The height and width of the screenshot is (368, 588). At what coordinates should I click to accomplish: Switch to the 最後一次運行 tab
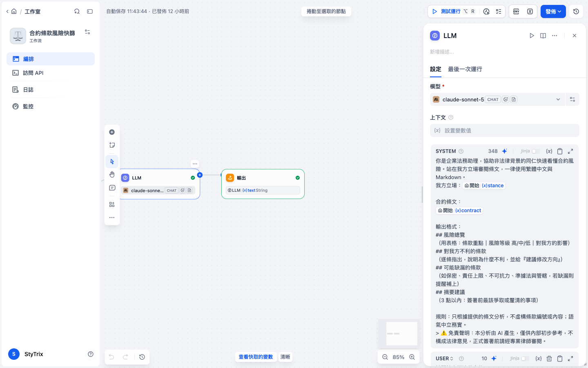pyautogui.click(x=465, y=69)
